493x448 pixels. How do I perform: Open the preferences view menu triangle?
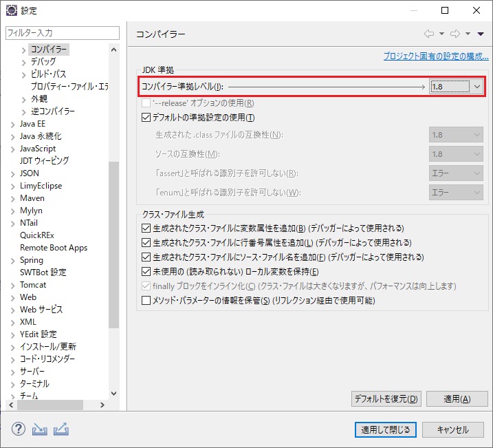481,34
